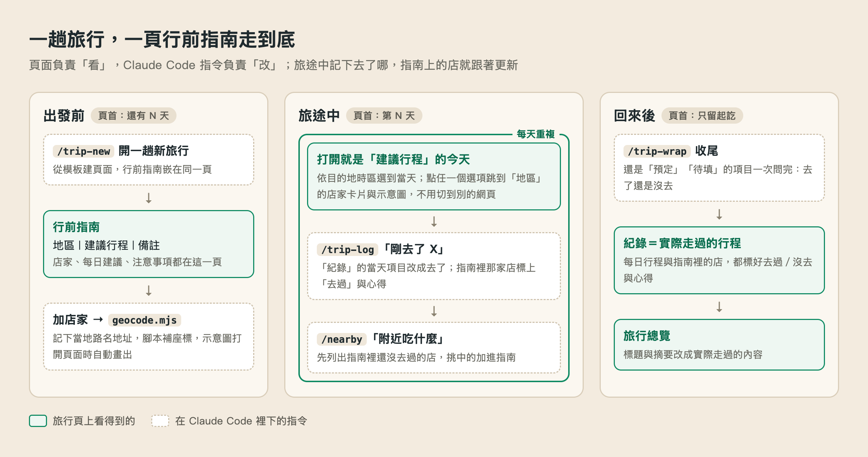This screenshot has height=457, width=868.
Task: Select the 頁首：還有 N 天 badge
Action: 133,116
